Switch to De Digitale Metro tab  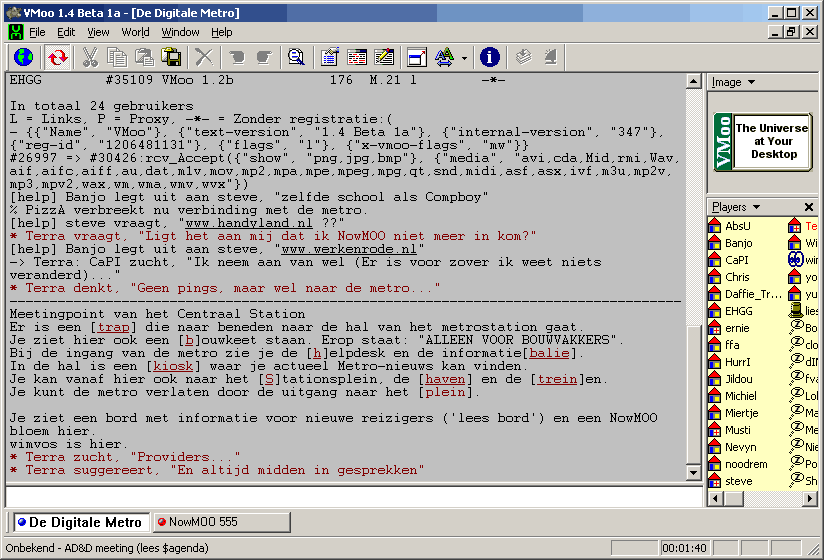tap(81, 522)
